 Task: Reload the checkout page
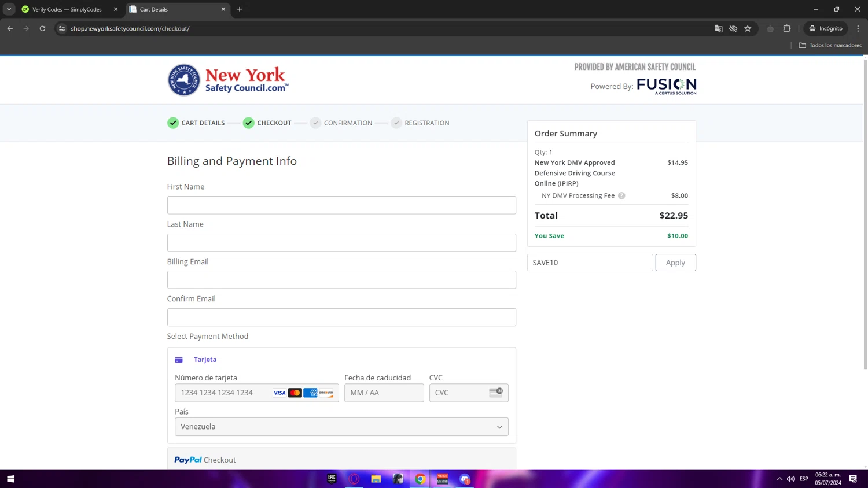(42, 28)
